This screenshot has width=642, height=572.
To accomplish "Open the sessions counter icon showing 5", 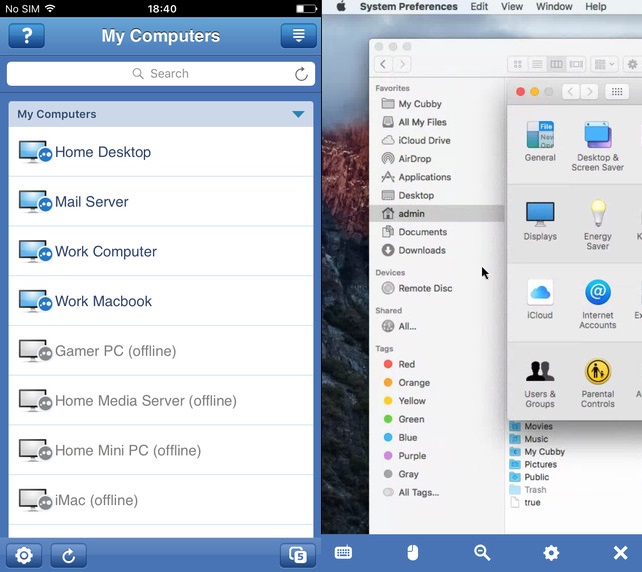I will click(297, 556).
